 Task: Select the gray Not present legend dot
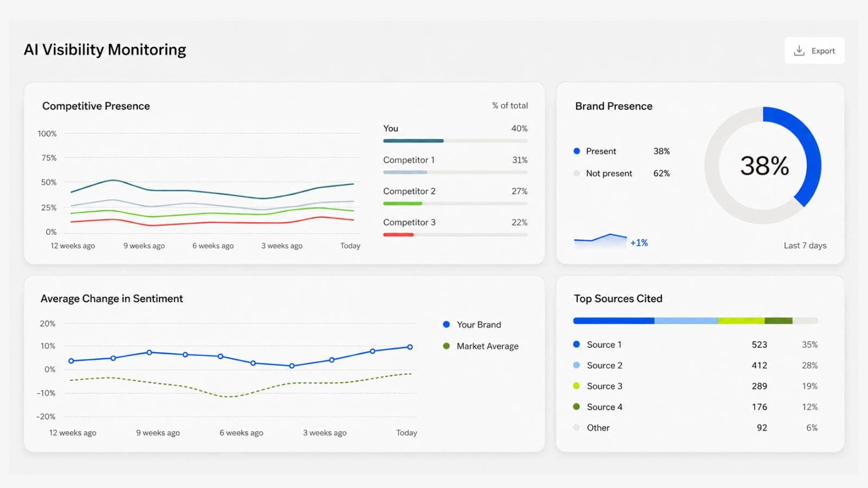[x=577, y=174]
